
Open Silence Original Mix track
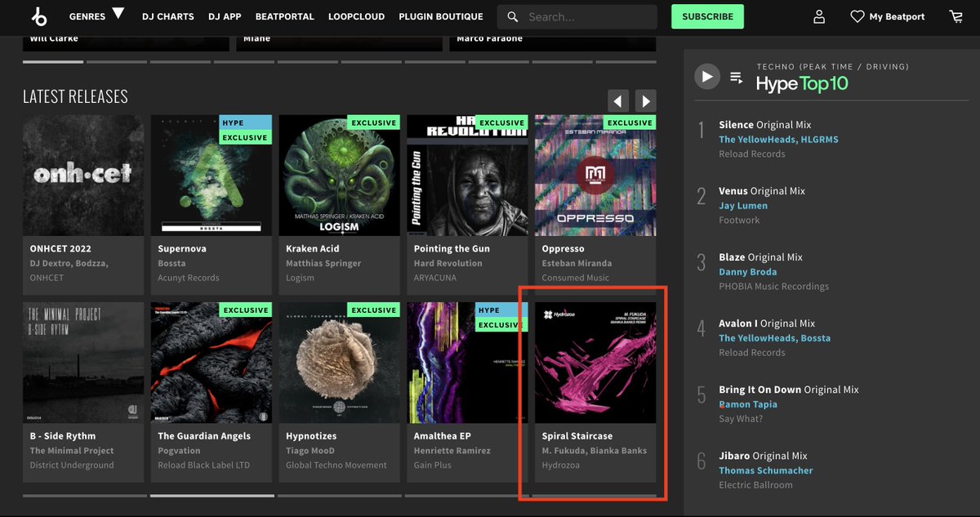point(765,125)
